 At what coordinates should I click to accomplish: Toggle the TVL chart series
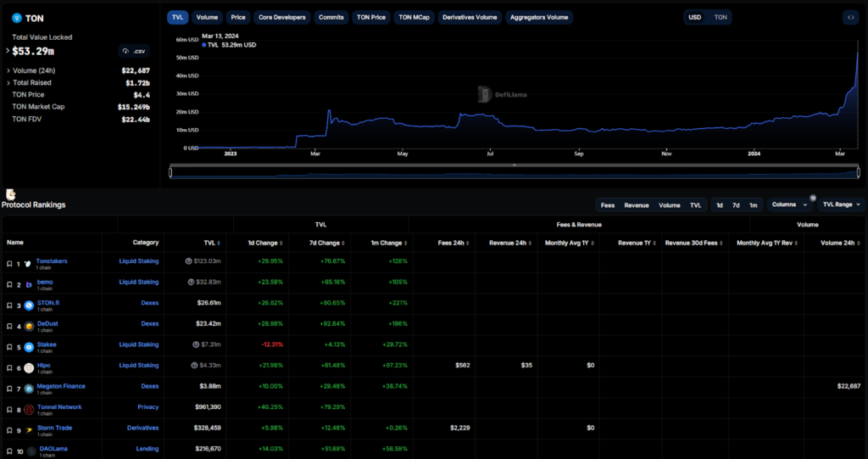coord(177,17)
